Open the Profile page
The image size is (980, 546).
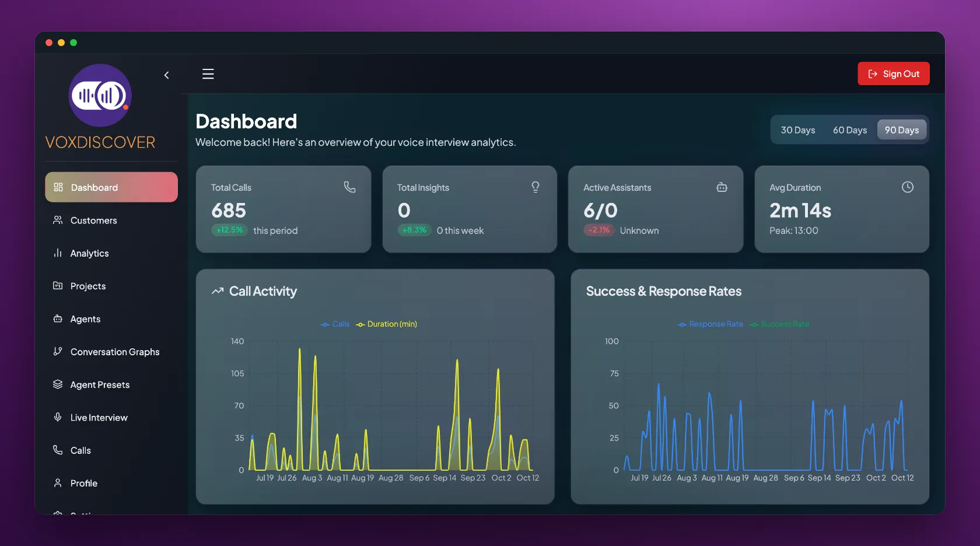point(111,484)
